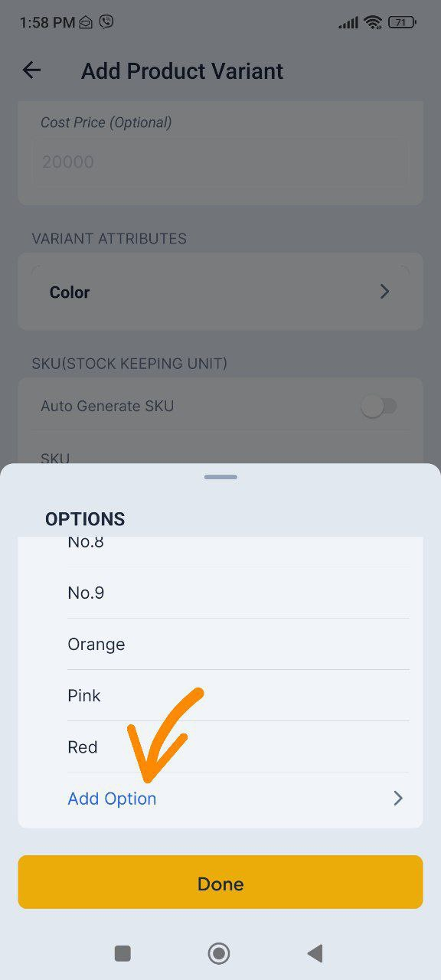Tap the Android back triangle button
441x980 pixels.
pyautogui.click(x=315, y=953)
